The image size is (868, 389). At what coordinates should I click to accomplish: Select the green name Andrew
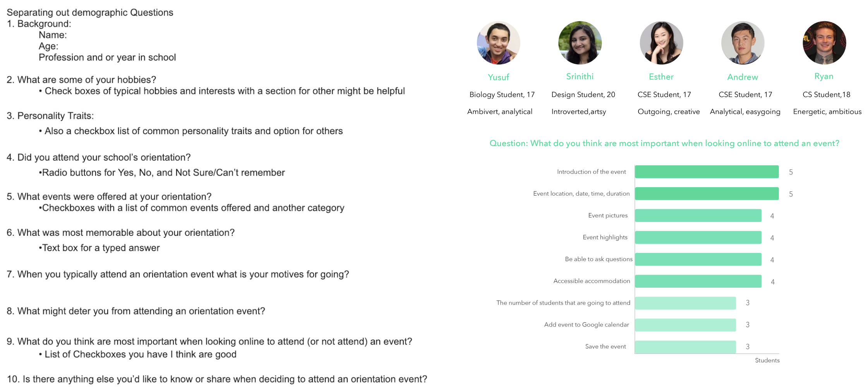point(743,77)
